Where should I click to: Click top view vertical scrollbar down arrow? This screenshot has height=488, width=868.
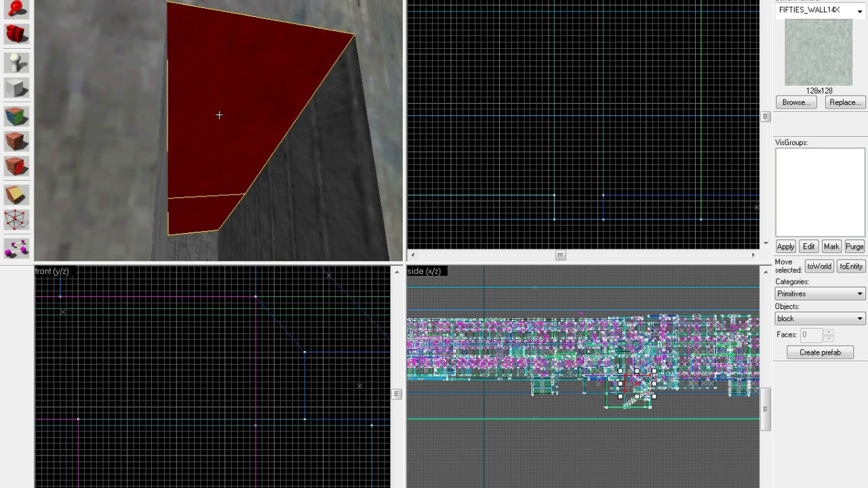(766, 243)
